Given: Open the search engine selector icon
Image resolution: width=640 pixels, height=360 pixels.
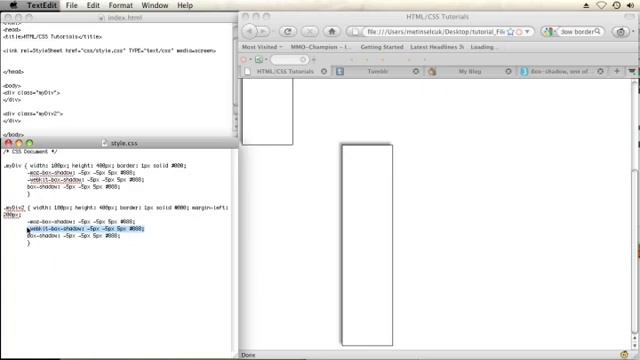Looking at the screenshot, I should pyautogui.click(x=549, y=32).
